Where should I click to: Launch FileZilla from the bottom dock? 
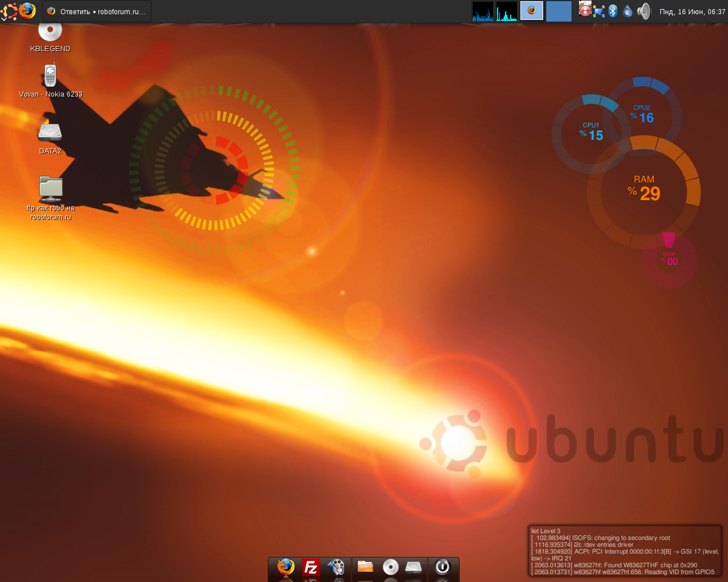[x=311, y=567]
